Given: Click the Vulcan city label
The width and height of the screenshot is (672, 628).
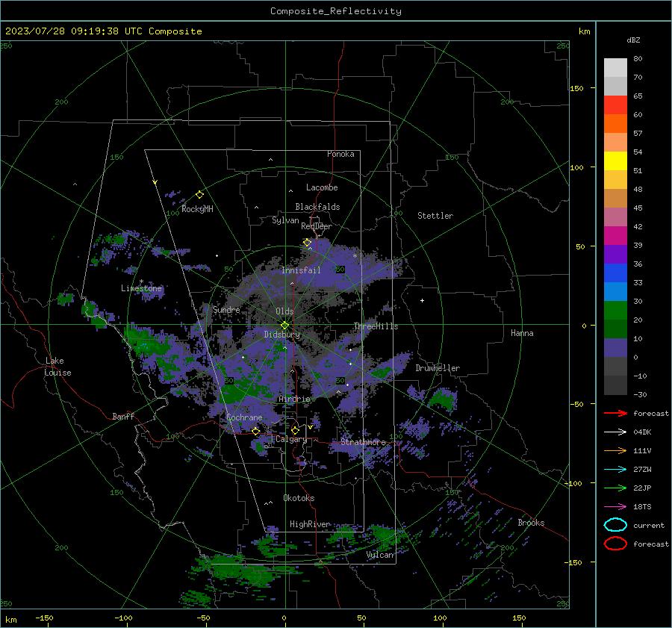Looking at the screenshot, I should [380, 555].
